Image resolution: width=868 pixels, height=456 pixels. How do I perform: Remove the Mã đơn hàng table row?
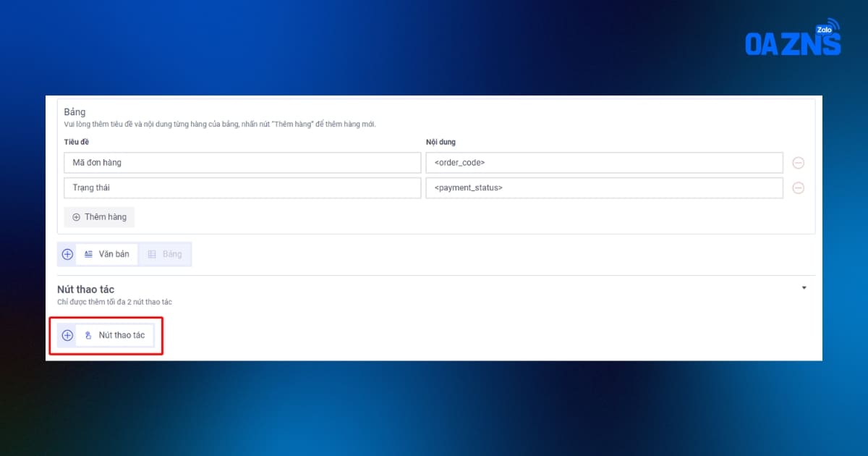click(799, 163)
